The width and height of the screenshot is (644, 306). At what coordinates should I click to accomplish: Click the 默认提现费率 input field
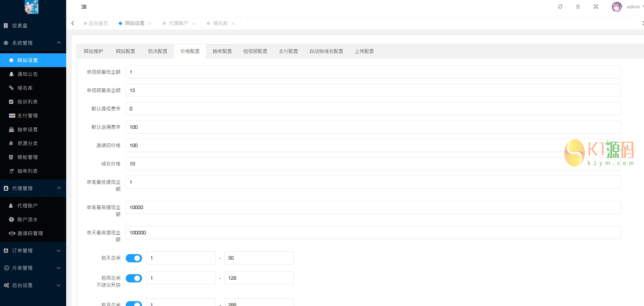(x=373, y=109)
